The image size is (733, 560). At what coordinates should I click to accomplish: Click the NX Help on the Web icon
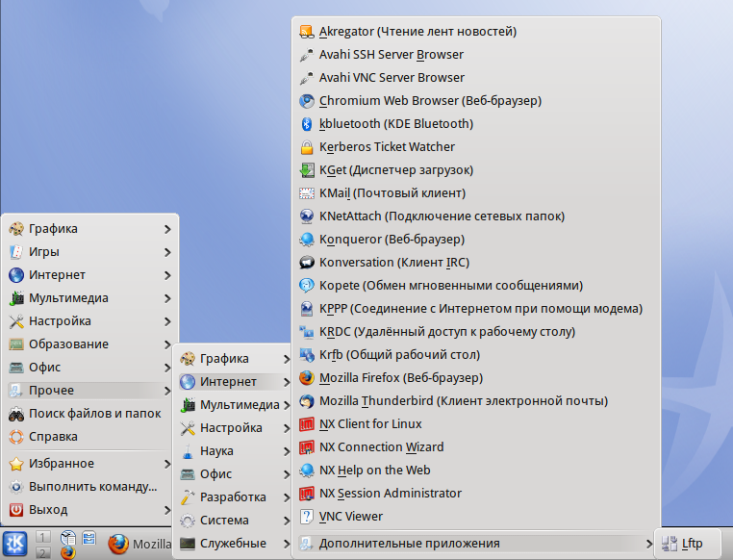coord(307,471)
